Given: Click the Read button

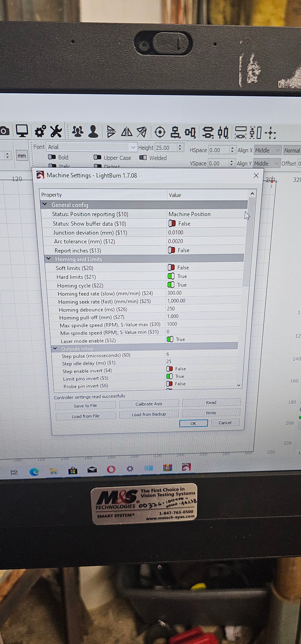Looking at the screenshot, I should [211, 402].
